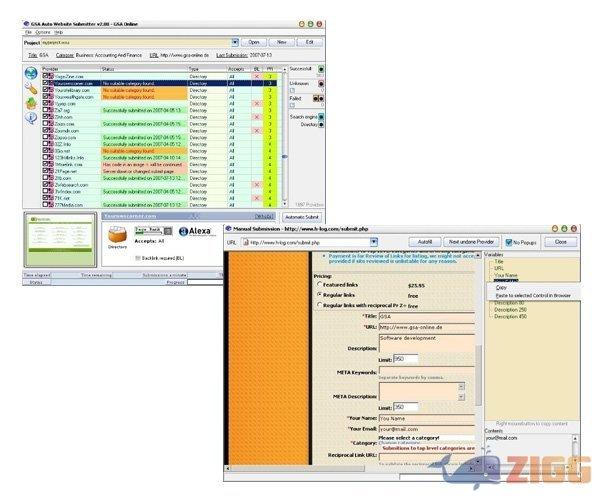600x500 pixels.
Task: Select the Title variable in the Variables tree
Action: click(x=499, y=261)
